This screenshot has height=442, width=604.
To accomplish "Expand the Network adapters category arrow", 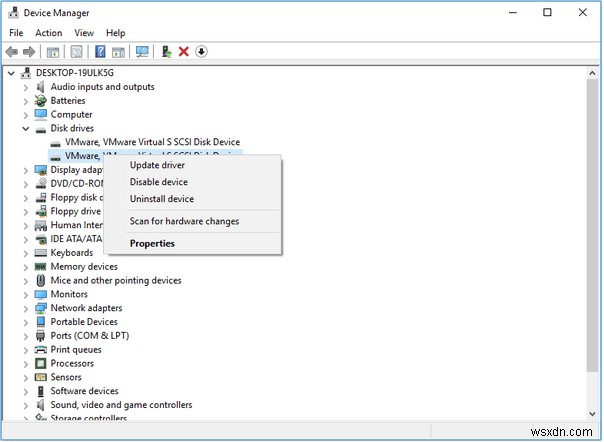I will tap(25, 309).
